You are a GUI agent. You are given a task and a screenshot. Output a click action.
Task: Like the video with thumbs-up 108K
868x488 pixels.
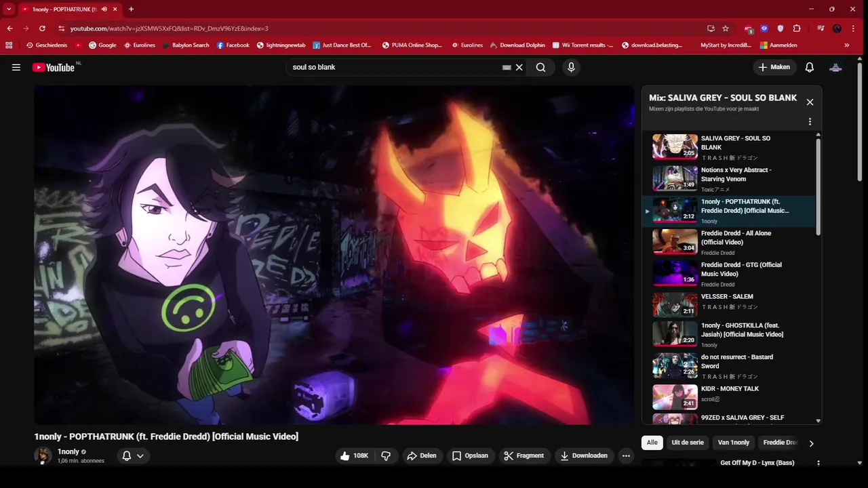tap(355, 455)
